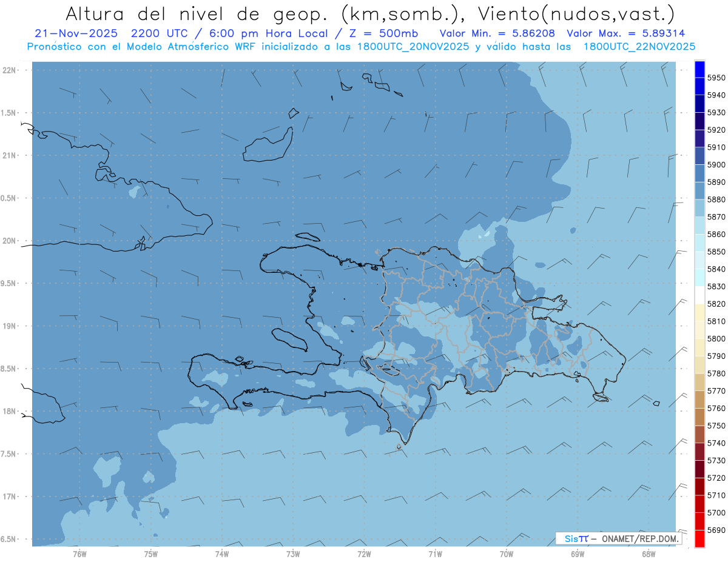Click the '70W' longitude axis label
The width and height of the screenshot is (728, 562).
(507, 555)
